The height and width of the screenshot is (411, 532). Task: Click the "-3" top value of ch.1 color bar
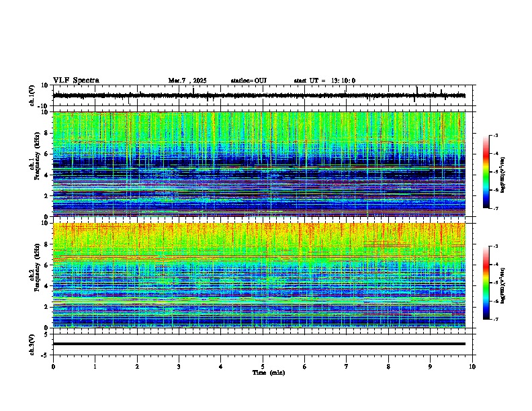coord(496,136)
